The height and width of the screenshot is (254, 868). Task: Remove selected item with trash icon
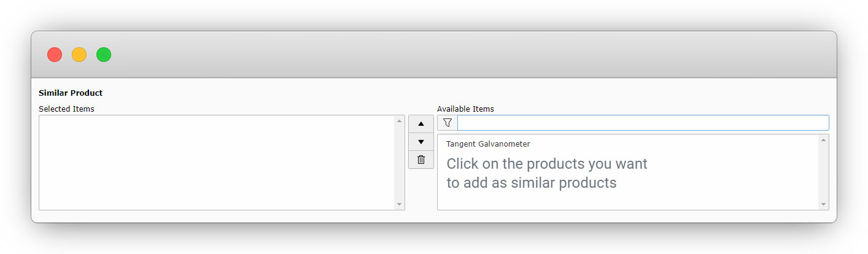click(420, 160)
